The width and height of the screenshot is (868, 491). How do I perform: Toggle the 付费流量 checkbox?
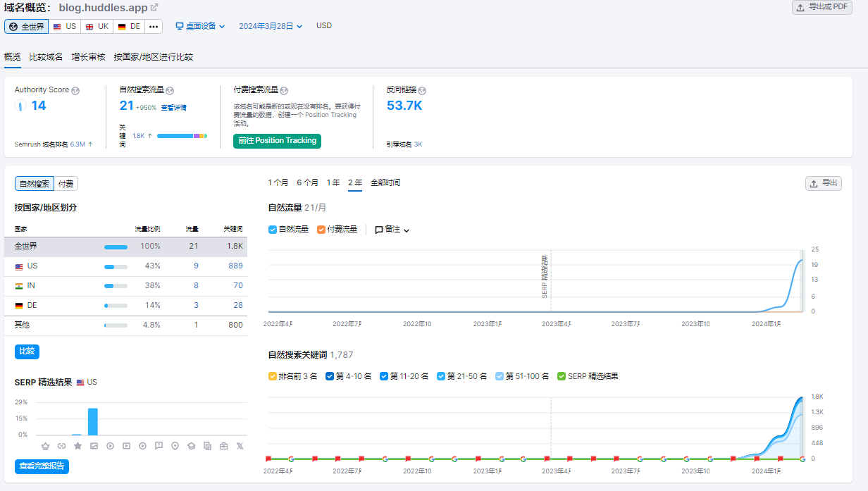point(321,230)
